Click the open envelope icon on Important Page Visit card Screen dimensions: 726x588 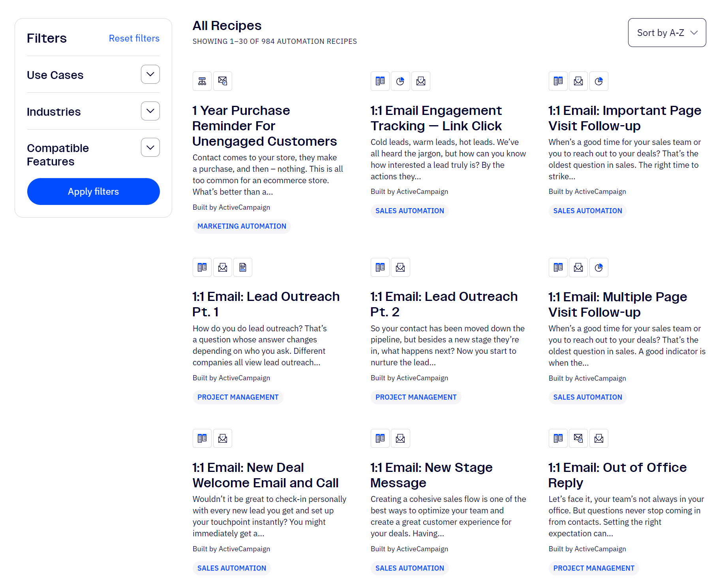tap(578, 81)
